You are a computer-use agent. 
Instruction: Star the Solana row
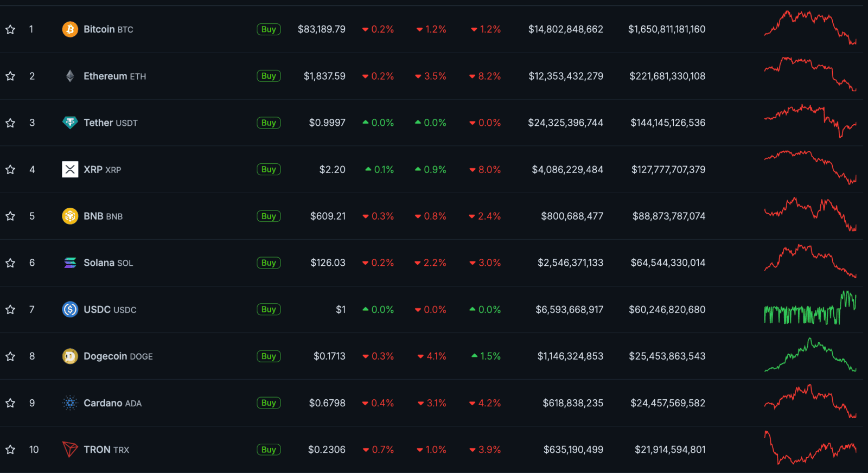pyautogui.click(x=10, y=263)
